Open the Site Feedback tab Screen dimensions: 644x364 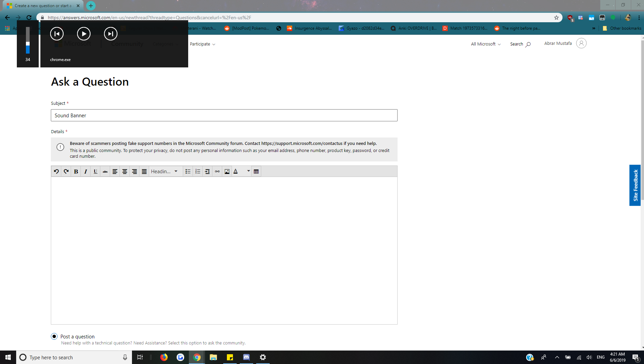click(635, 185)
